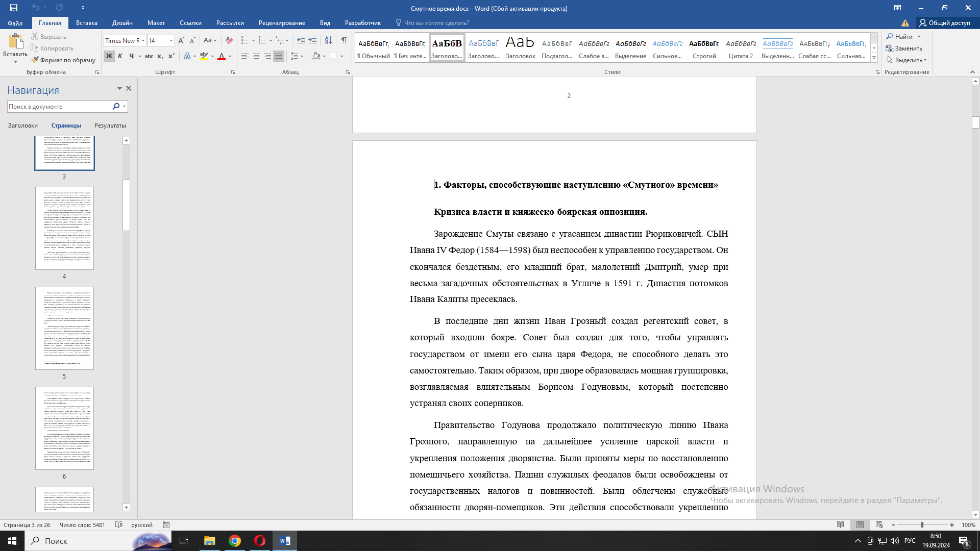This screenshot has width=980, height=551.
Task: Apply underline formatting (Ч)
Action: tap(131, 56)
